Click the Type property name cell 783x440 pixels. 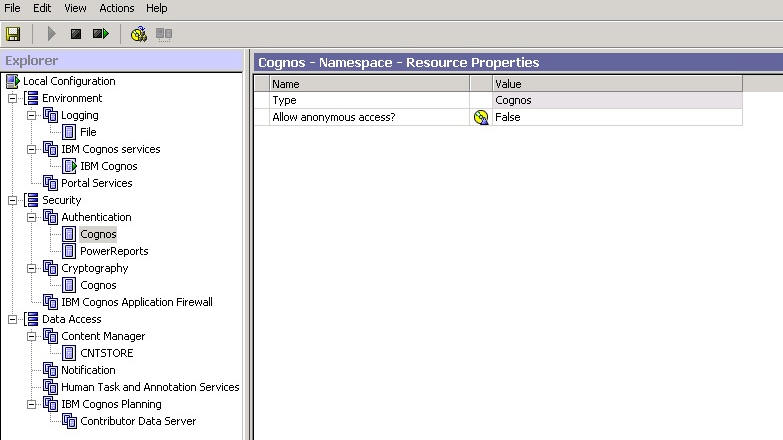370,100
